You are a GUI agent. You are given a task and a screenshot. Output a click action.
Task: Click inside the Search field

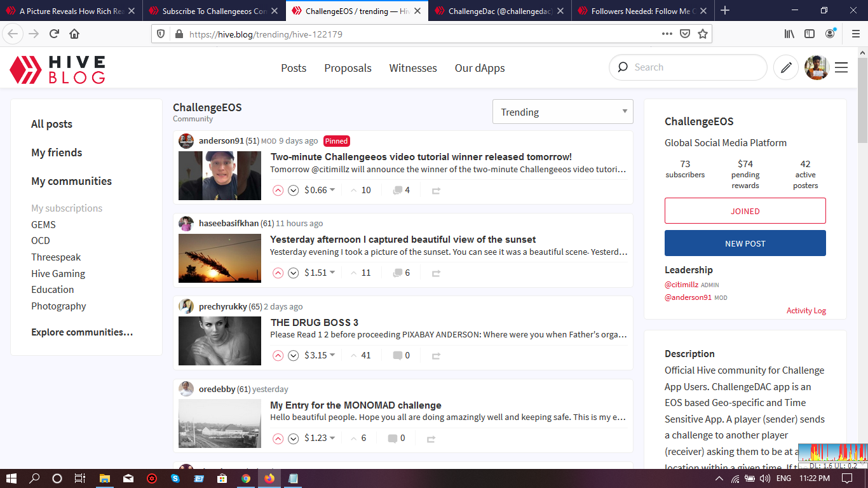pyautogui.click(x=686, y=67)
